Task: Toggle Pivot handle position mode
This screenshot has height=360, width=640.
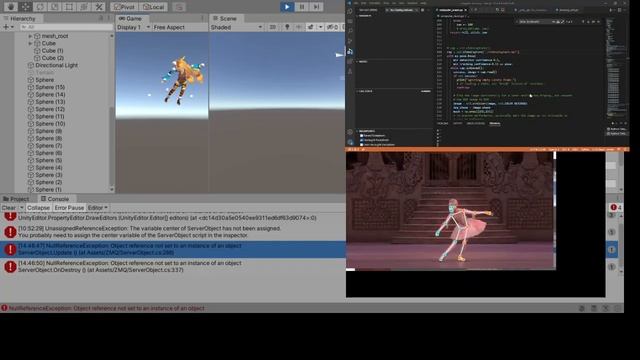Action: point(124,7)
